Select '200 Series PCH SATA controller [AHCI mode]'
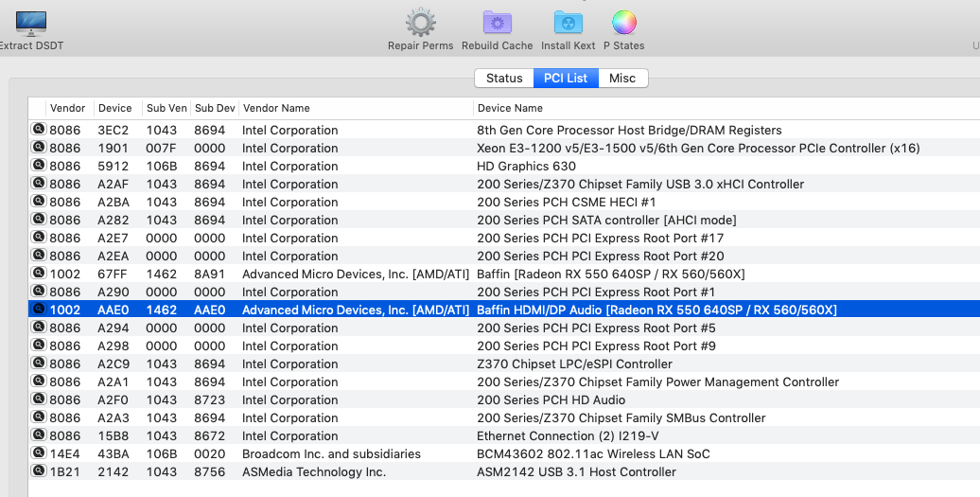Screen dimensions: 980x497 coord(606,220)
